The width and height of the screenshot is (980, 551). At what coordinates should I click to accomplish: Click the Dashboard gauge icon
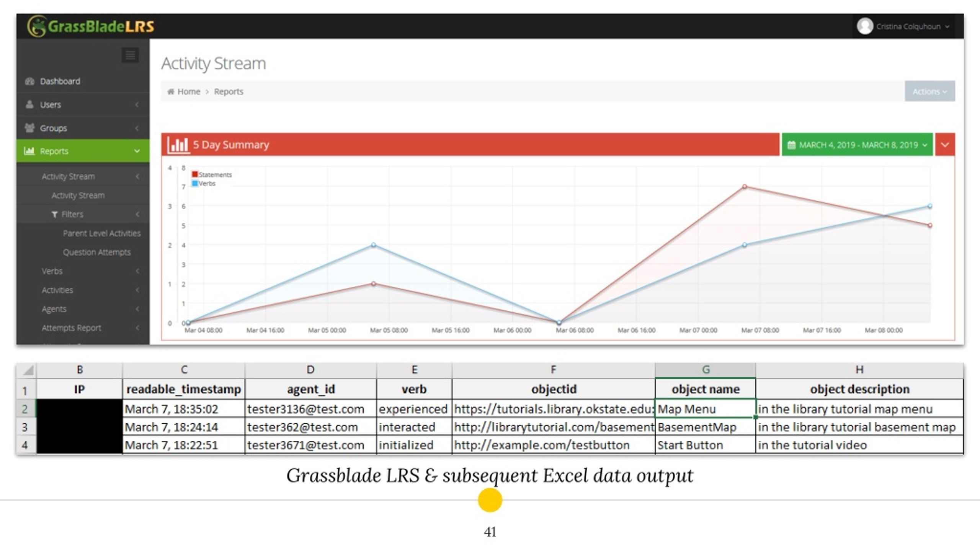pyautogui.click(x=29, y=81)
